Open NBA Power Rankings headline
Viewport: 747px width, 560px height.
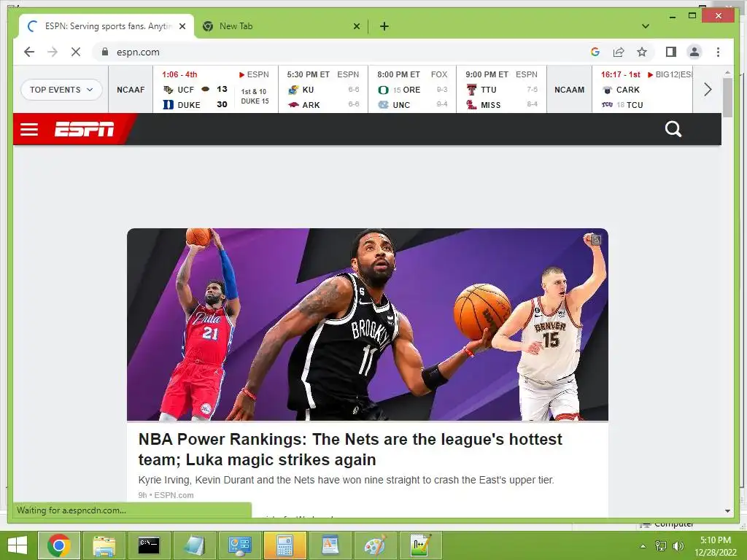[x=350, y=449]
